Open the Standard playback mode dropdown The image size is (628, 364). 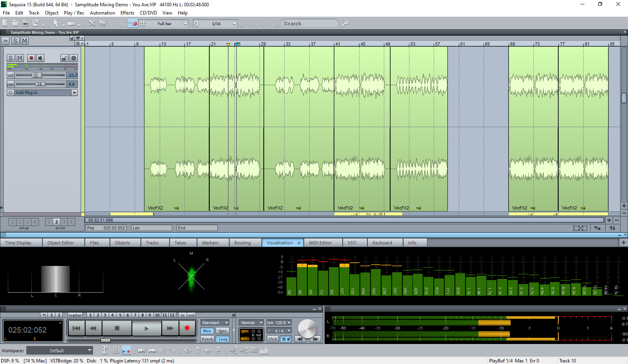tap(215, 323)
